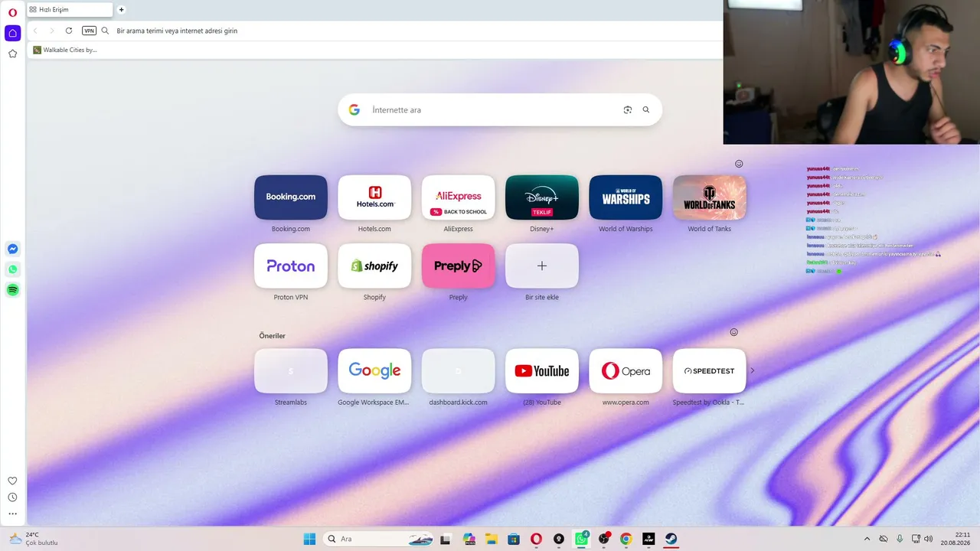Open Steam from the taskbar

pos(671,539)
